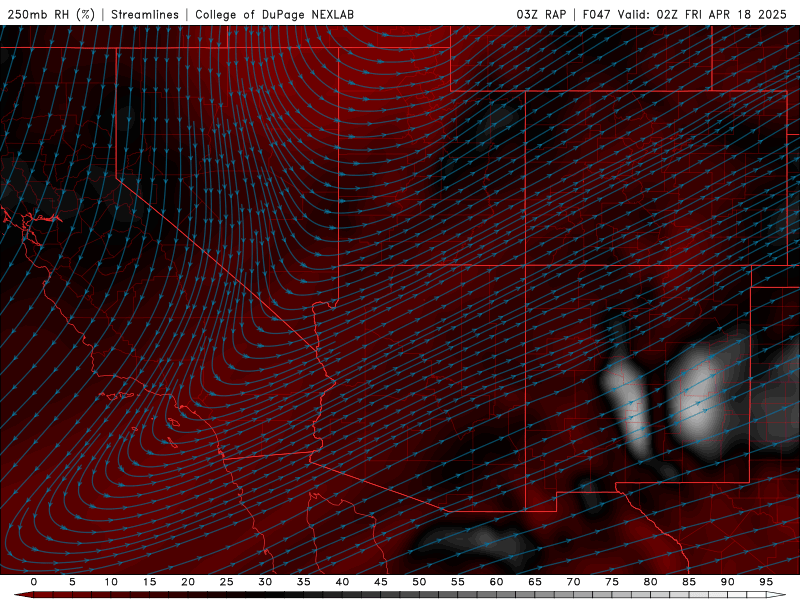Click the "Valid: 02Z FRI APR 18 2025" text

[x=703, y=14]
